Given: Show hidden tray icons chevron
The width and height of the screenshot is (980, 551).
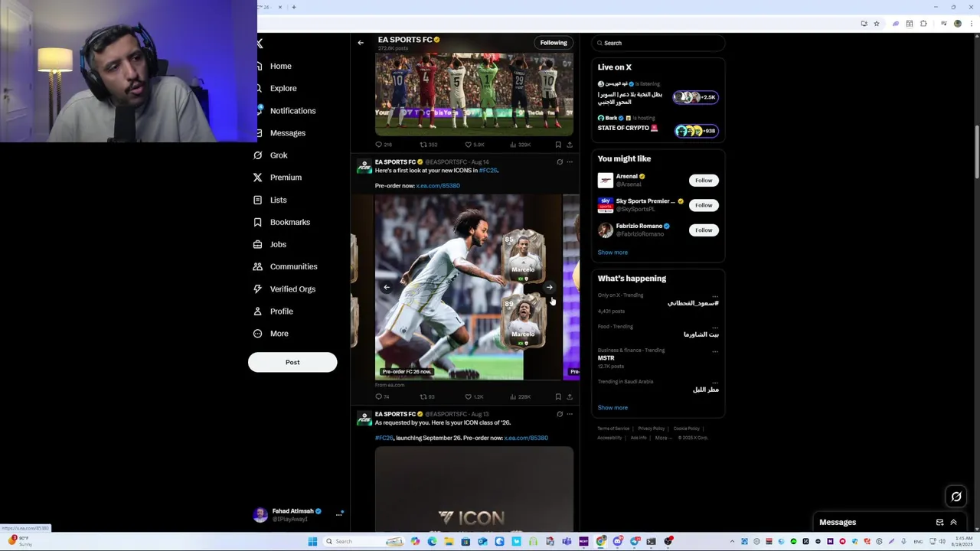Looking at the screenshot, I should tap(732, 542).
